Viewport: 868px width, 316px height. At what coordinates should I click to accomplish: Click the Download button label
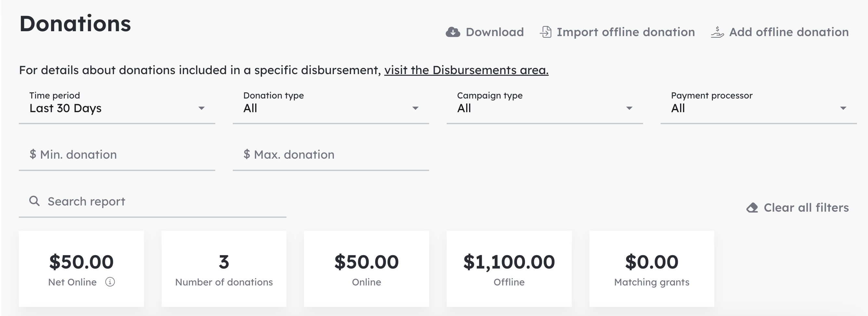(495, 32)
